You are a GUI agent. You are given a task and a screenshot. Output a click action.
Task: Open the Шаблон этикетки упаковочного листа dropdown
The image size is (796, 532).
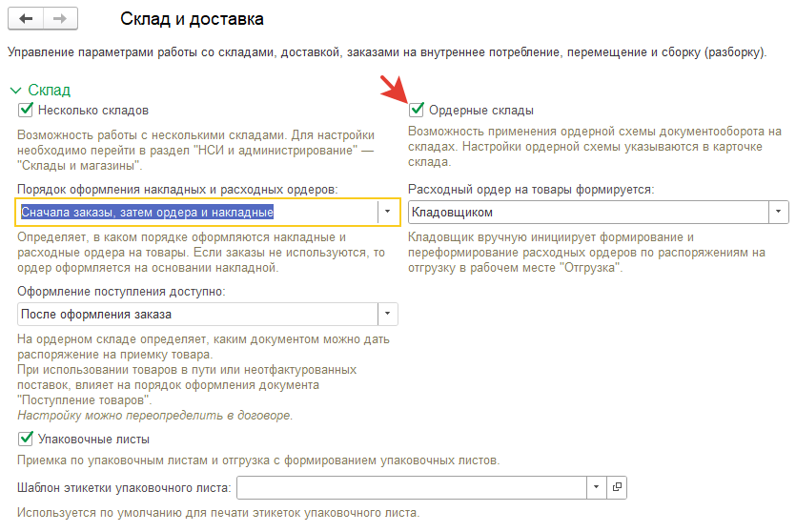pos(597,487)
